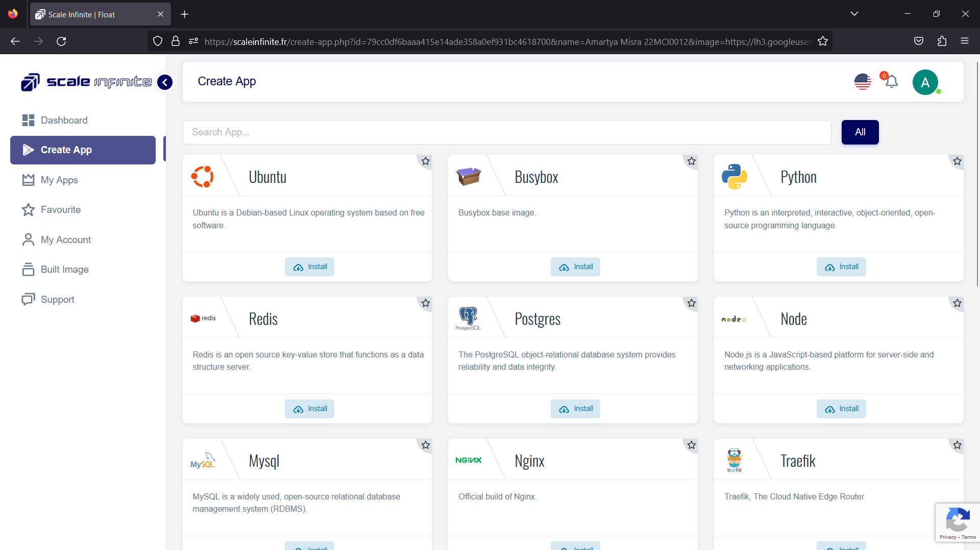Open the user avatar menu
The width and height of the screenshot is (980, 550).
(x=925, y=82)
